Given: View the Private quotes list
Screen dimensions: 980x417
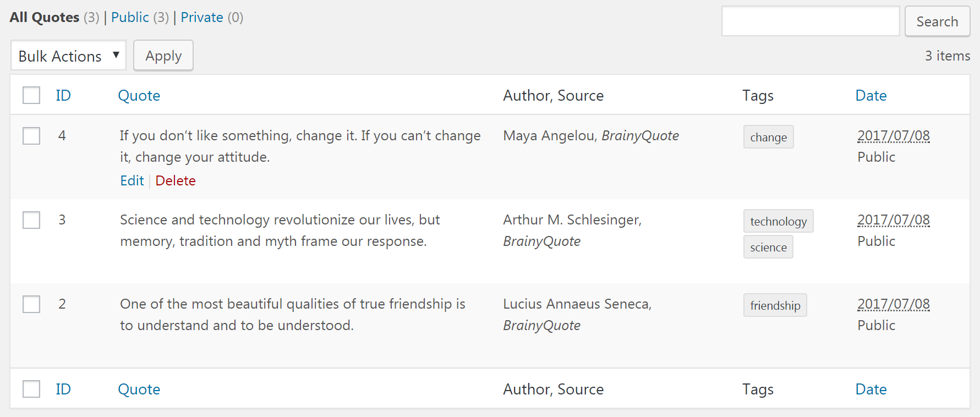Looking at the screenshot, I should tap(202, 17).
